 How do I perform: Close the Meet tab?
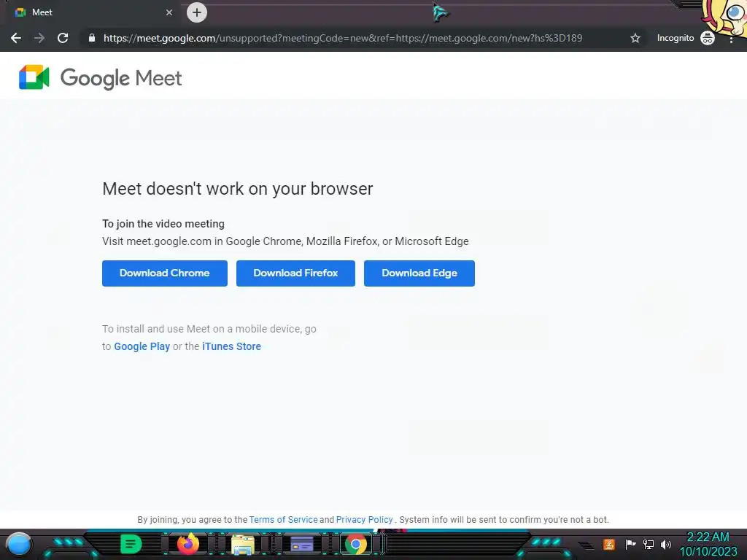pos(169,12)
